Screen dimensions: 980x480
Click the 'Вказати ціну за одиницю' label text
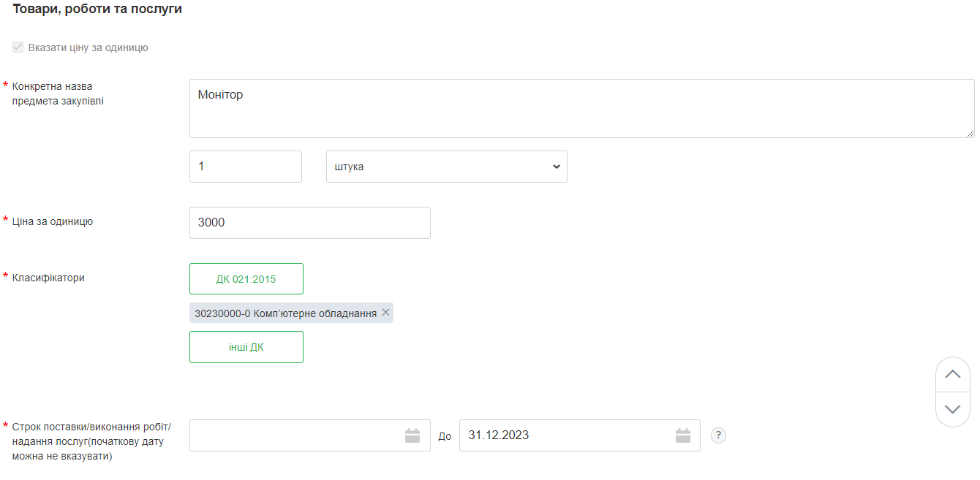click(x=88, y=47)
